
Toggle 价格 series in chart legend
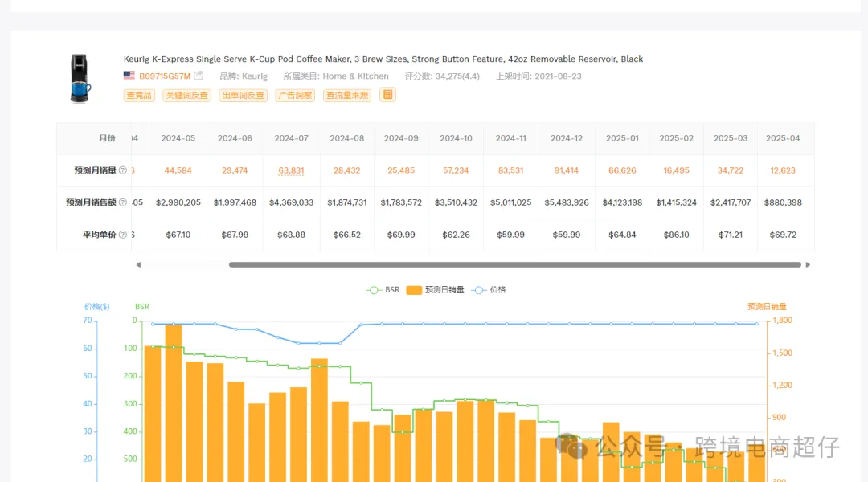(489, 290)
